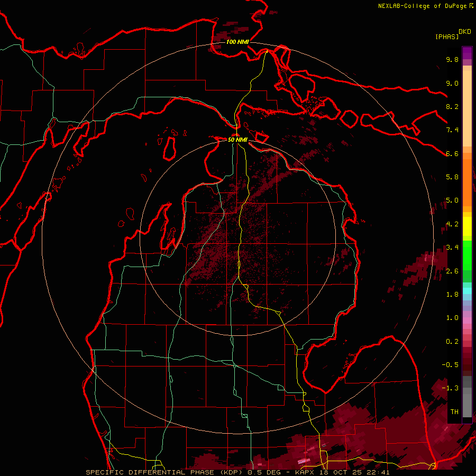Click the 1.8 scale value

pyautogui.click(x=452, y=295)
